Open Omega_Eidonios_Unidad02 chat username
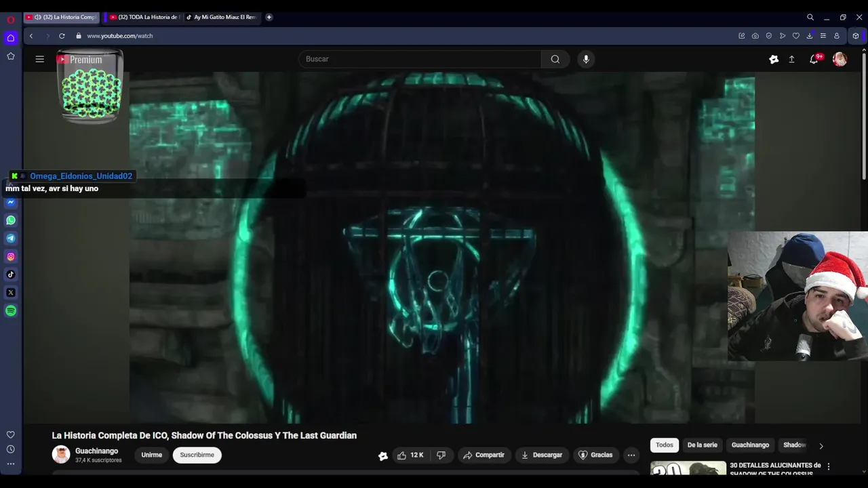Image resolution: width=868 pixels, height=488 pixels. (x=81, y=176)
